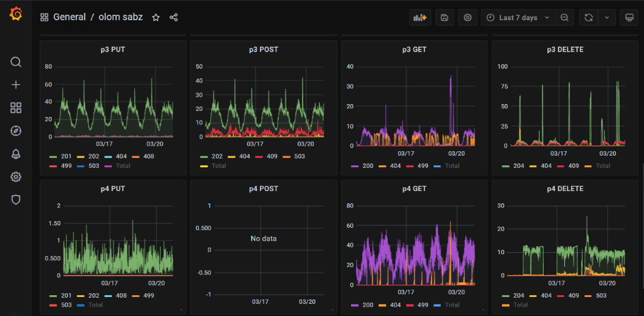Viewport: 644px width, 316px height.
Task: Open the Dashboards grid icon in sidebar
Action: [16, 108]
